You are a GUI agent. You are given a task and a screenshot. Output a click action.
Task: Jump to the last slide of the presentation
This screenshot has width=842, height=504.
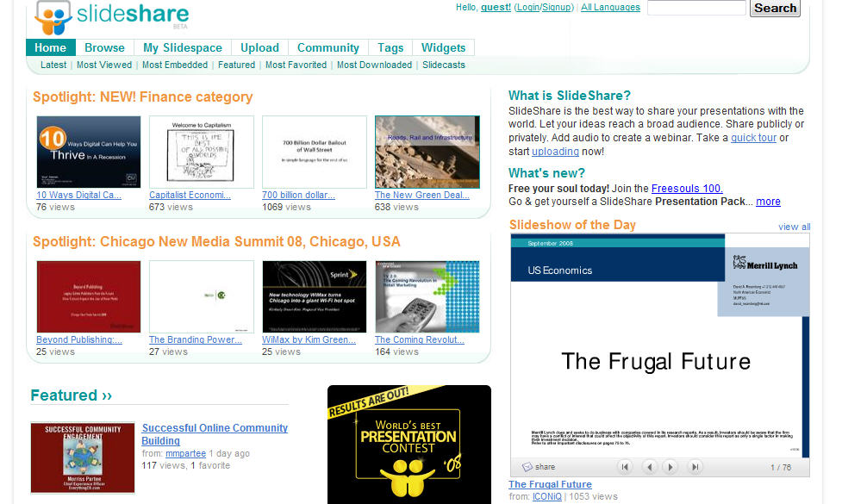click(x=693, y=466)
